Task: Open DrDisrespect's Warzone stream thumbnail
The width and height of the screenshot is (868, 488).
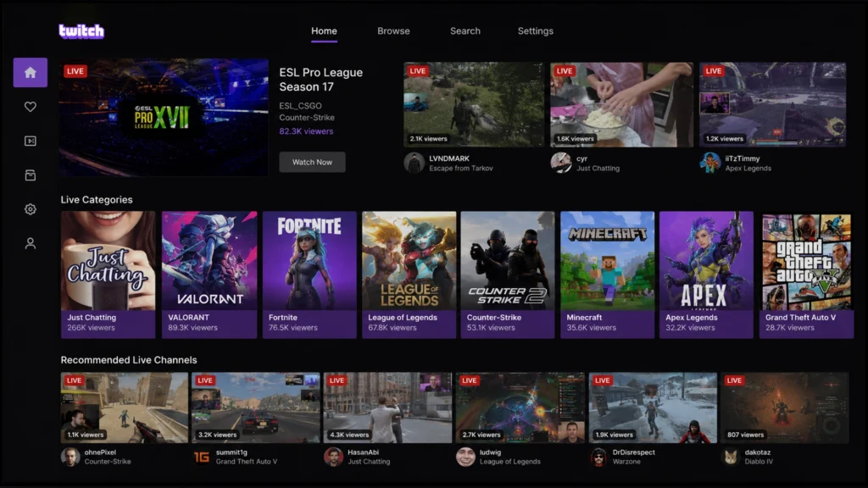Action: 653,408
